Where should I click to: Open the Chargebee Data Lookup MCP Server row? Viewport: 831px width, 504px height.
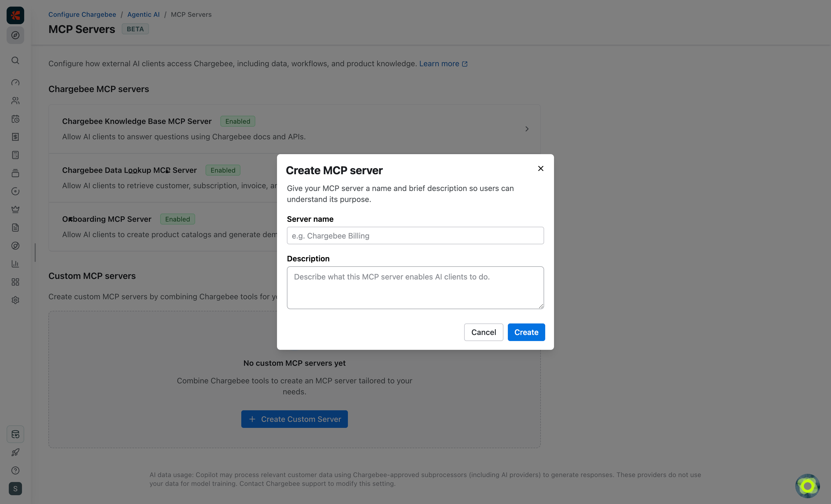[163, 178]
